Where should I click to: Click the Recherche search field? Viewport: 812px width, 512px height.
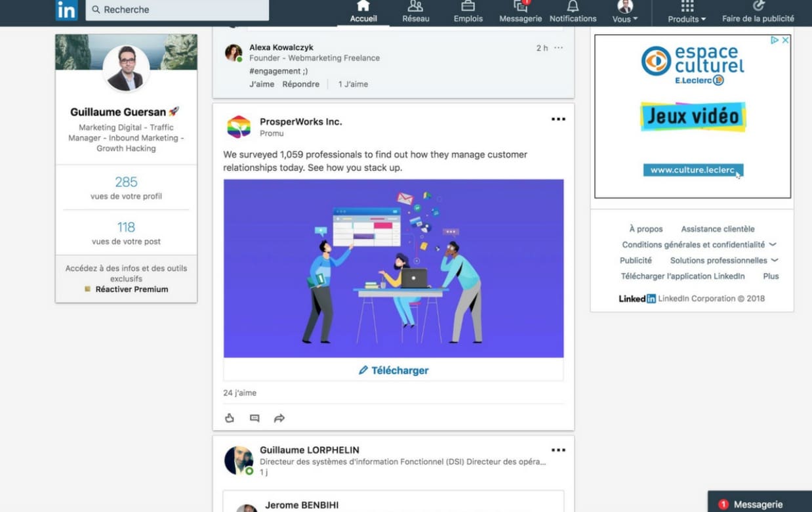(x=177, y=10)
